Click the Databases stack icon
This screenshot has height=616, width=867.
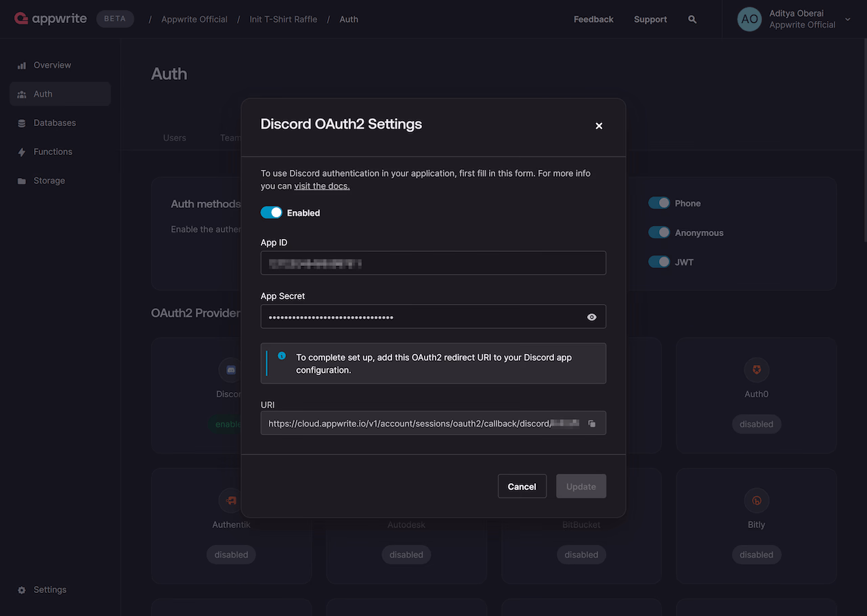pyautogui.click(x=22, y=123)
